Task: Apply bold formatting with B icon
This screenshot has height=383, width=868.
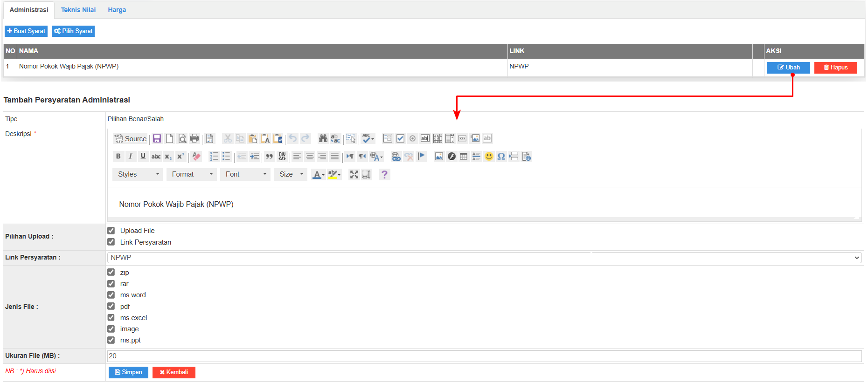Action: click(x=118, y=157)
